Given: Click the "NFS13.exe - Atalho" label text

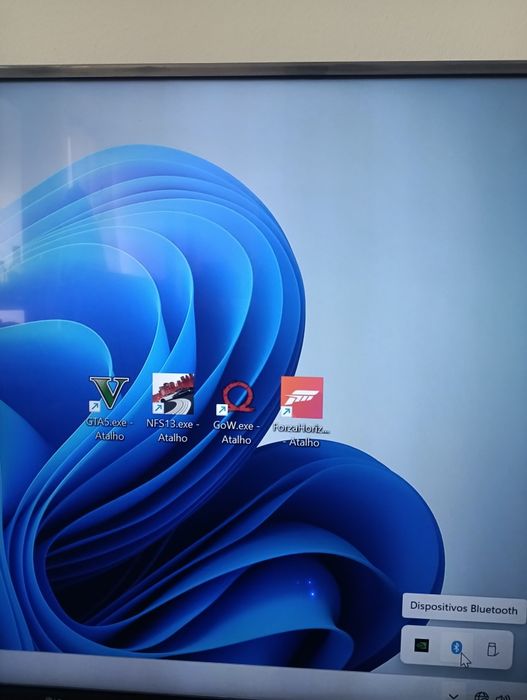Looking at the screenshot, I should [173, 430].
